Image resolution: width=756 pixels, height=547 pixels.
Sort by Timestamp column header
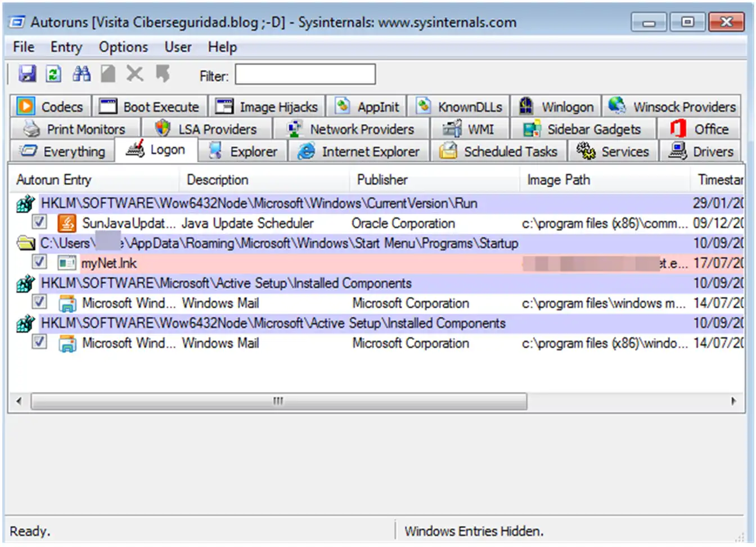coord(718,180)
